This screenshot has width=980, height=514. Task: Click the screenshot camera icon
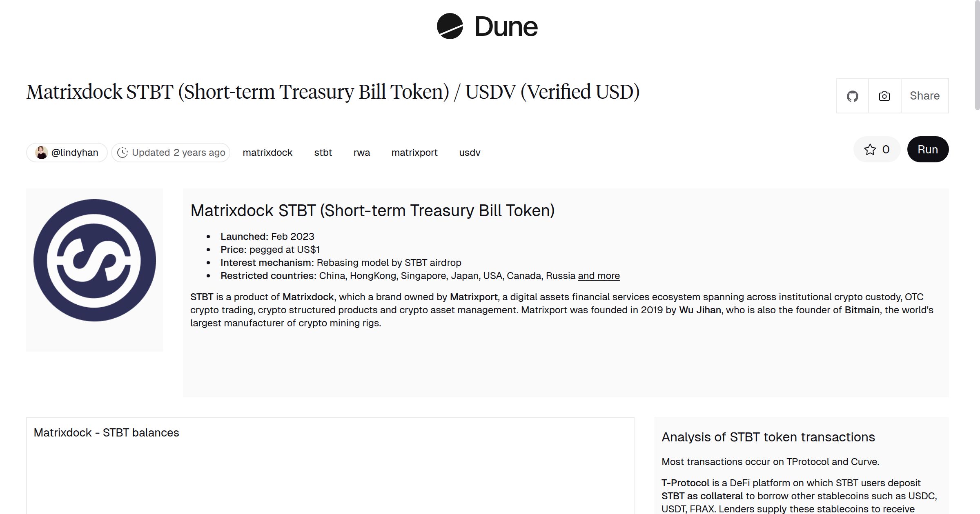point(883,95)
